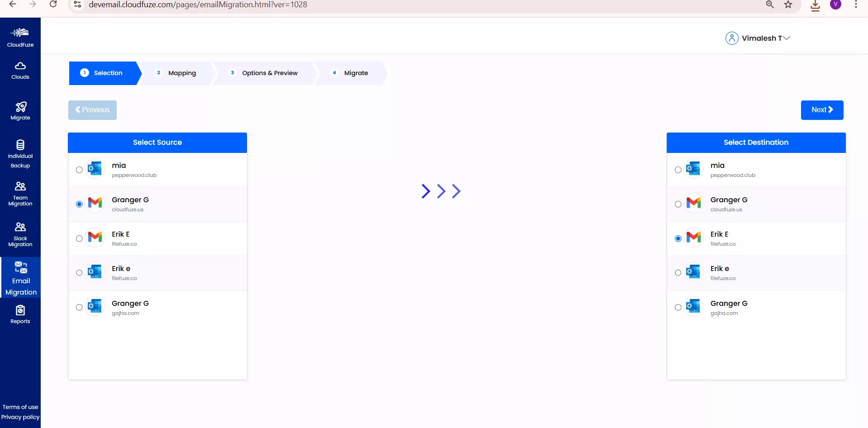Select destination mia radio button

[x=678, y=170]
